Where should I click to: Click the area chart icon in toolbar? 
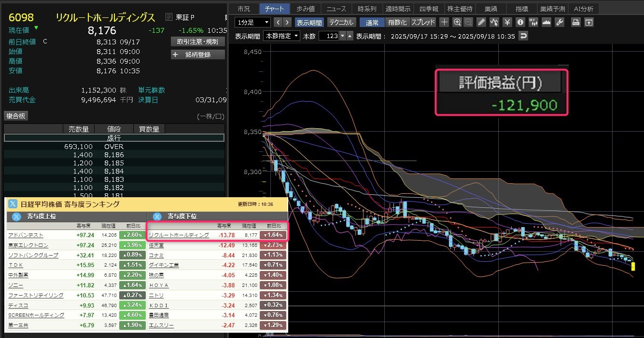pyautogui.click(x=546, y=22)
